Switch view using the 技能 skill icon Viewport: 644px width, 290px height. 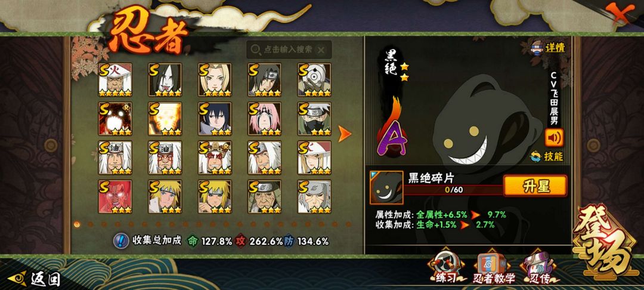point(547,156)
